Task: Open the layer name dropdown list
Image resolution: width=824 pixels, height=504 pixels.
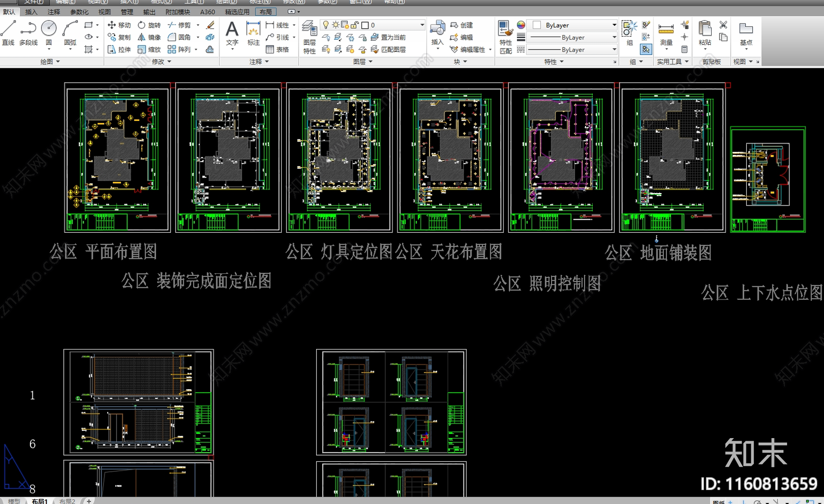Action: 373,25
